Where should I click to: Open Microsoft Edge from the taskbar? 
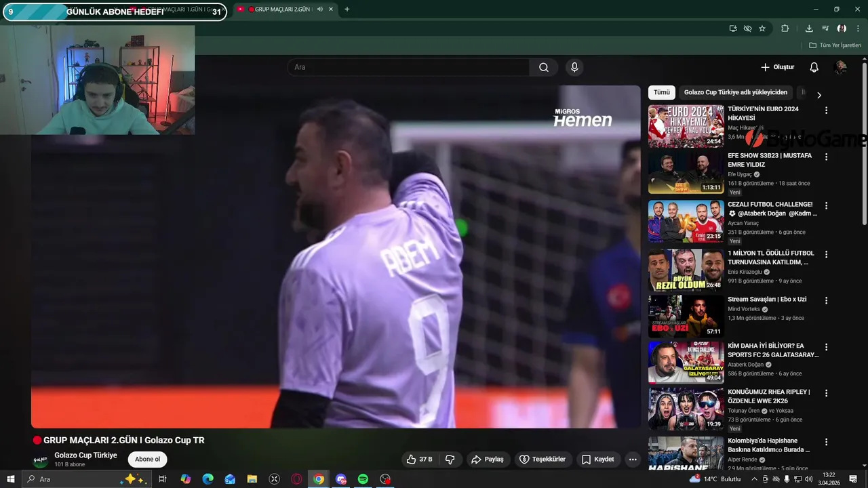pos(208,479)
